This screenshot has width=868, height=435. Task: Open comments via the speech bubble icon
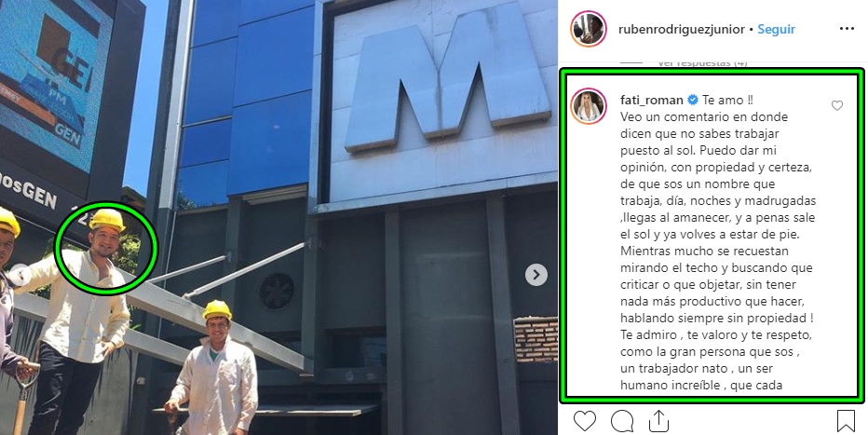[621, 422]
